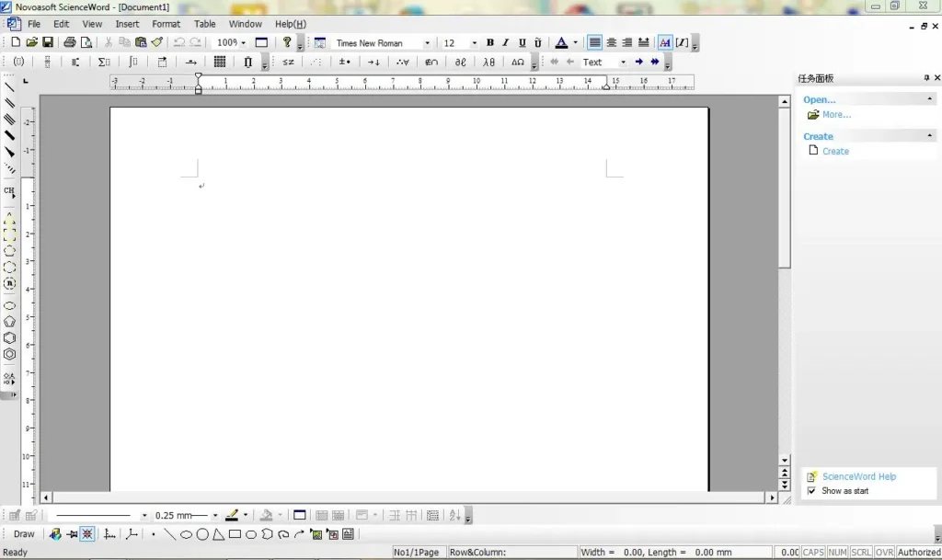Select the rectangle shape drawing tool

coord(235,534)
